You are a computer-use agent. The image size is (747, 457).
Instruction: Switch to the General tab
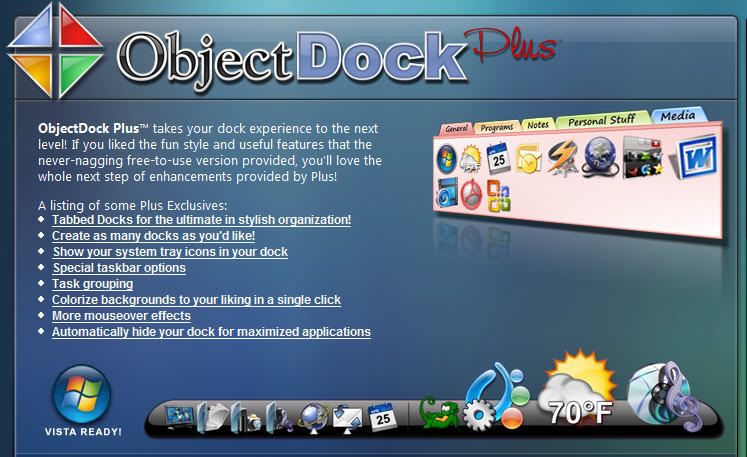click(x=456, y=128)
